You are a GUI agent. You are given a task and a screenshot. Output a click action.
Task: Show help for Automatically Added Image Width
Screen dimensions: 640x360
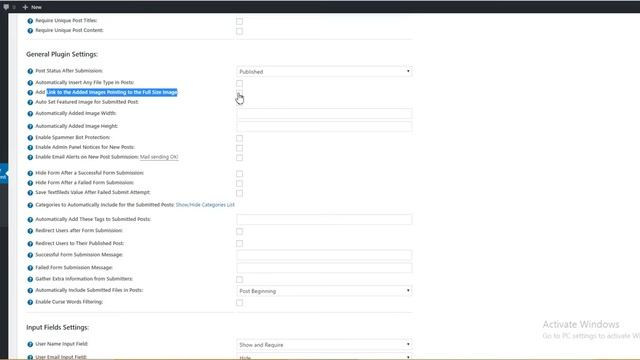click(30, 113)
